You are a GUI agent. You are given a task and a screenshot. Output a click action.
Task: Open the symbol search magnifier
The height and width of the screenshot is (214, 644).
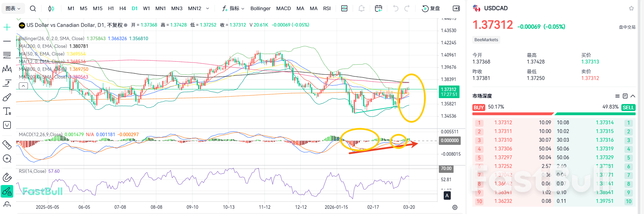[33, 8]
